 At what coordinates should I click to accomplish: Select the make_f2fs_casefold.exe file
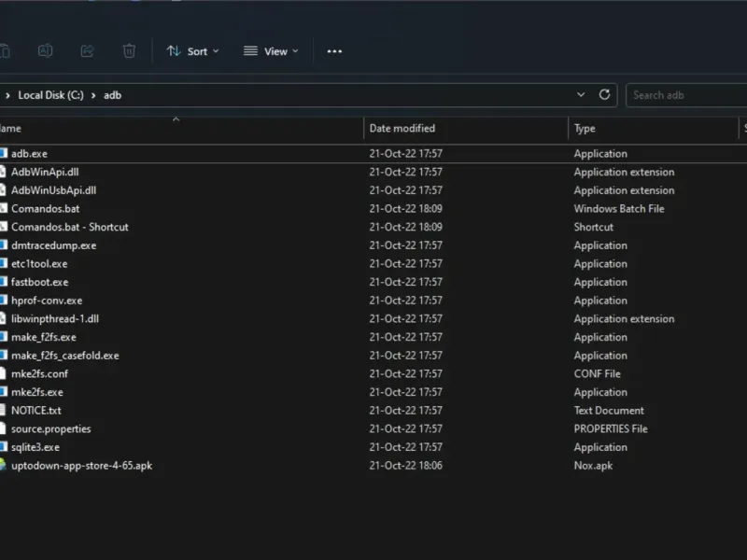(x=64, y=356)
